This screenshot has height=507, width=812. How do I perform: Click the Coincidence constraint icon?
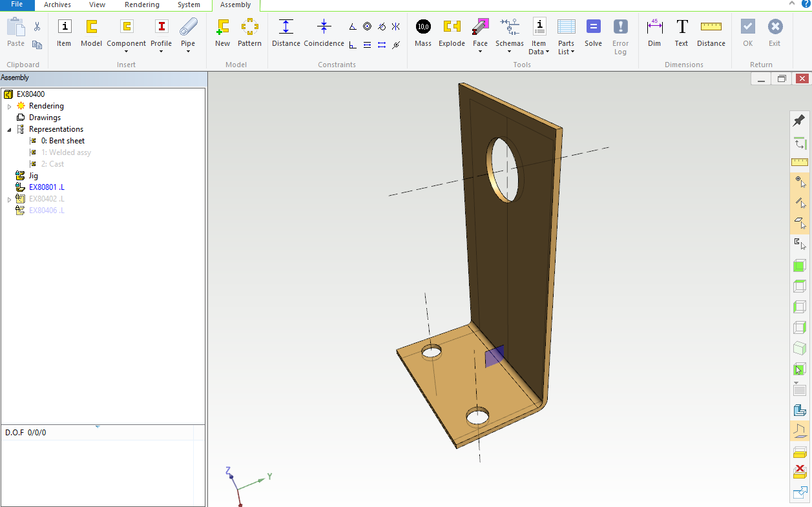tap(324, 32)
